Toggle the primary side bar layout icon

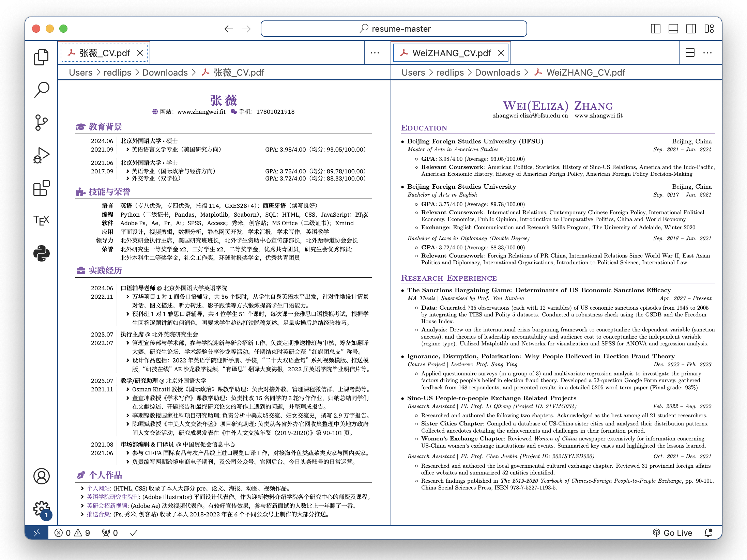655,29
